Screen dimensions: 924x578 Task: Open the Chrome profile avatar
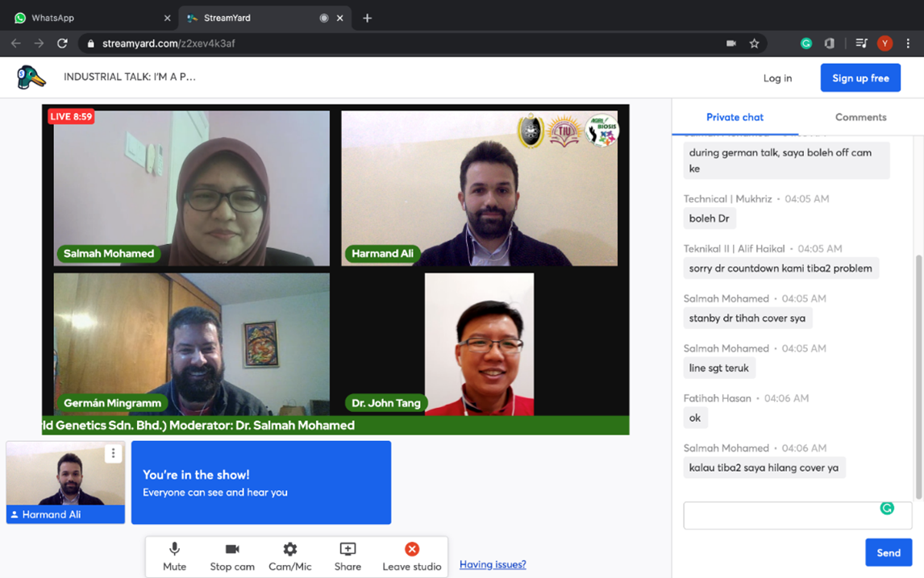884,44
